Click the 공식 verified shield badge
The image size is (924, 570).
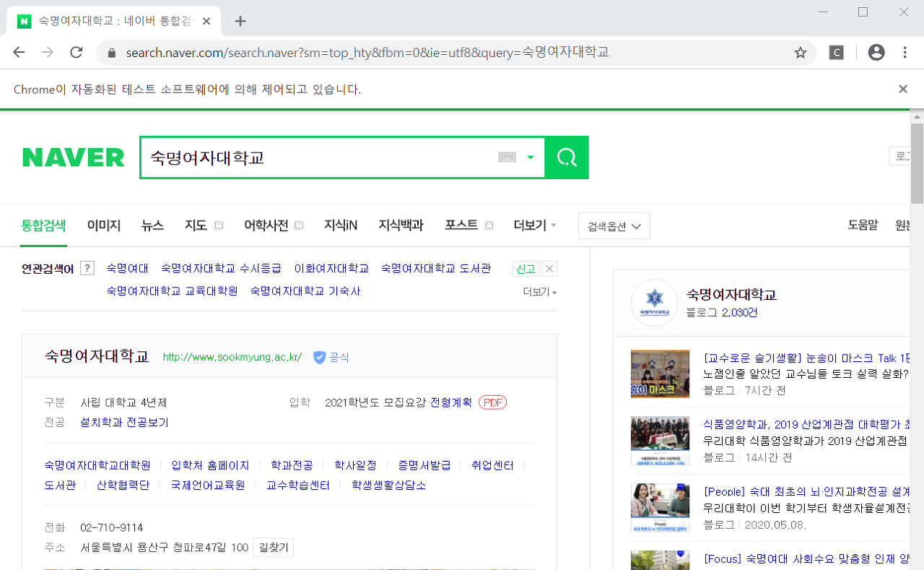331,357
